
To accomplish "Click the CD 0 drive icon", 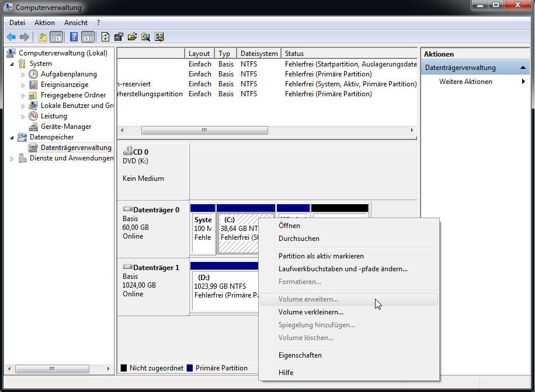I will pos(127,150).
